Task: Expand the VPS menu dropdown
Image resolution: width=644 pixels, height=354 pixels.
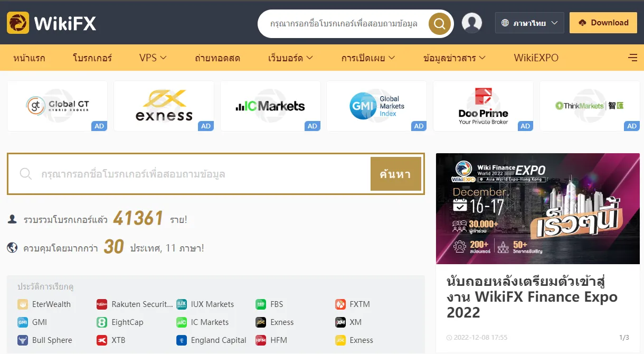Action: pos(153,58)
